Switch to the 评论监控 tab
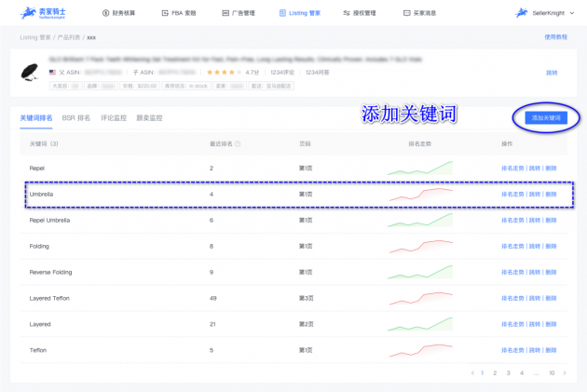Screen dimensions: 587x392 click(114, 118)
